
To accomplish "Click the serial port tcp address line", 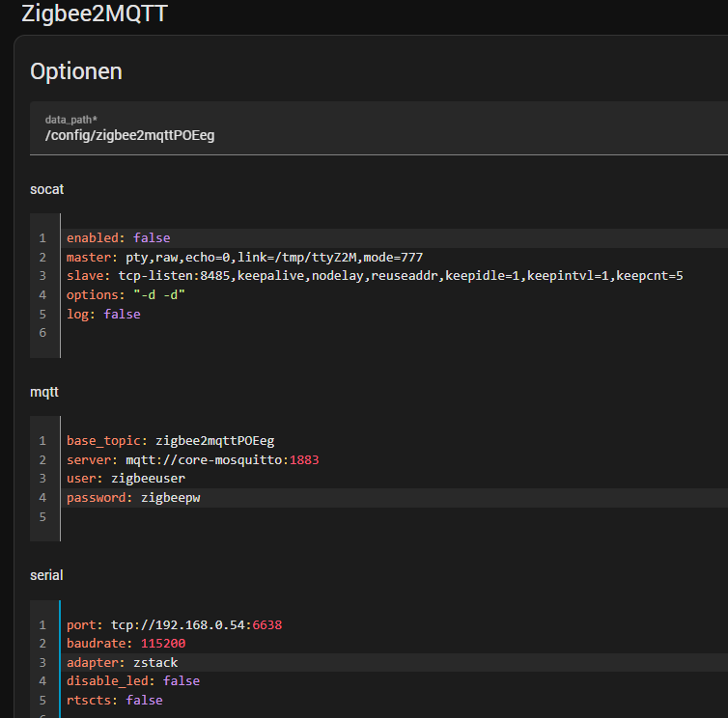I will tap(174, 624).
